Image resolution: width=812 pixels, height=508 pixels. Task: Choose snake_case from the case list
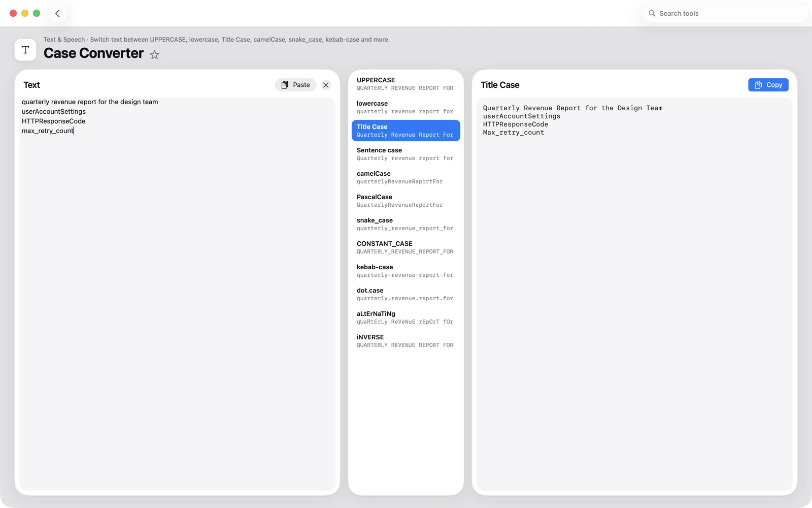tap(405, 224)
